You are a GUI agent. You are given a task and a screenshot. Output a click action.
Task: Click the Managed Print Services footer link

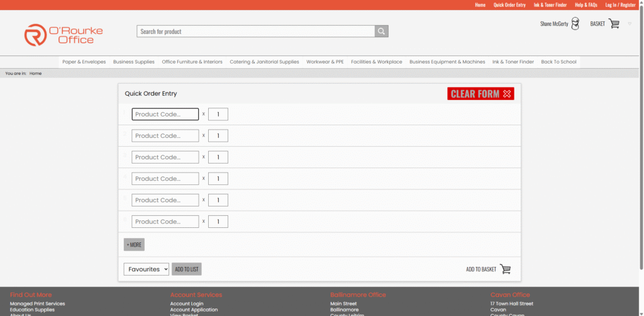tap(37, 303)
